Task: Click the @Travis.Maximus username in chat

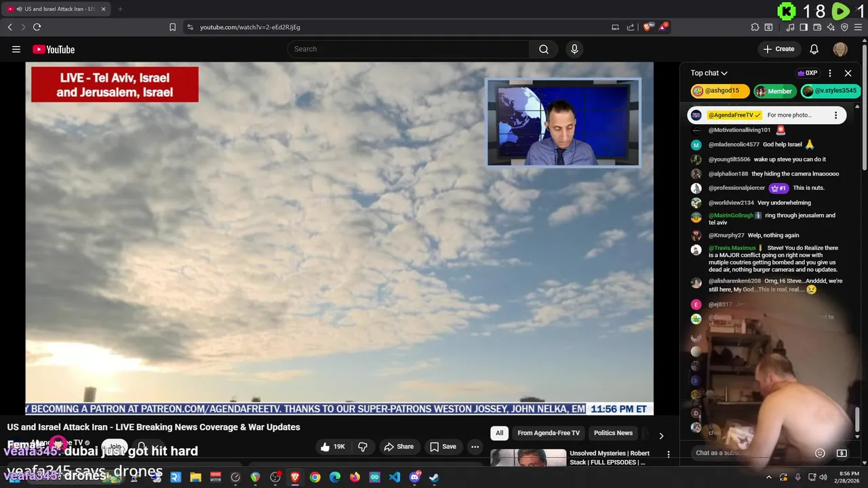Action: (x=732, y=248)
